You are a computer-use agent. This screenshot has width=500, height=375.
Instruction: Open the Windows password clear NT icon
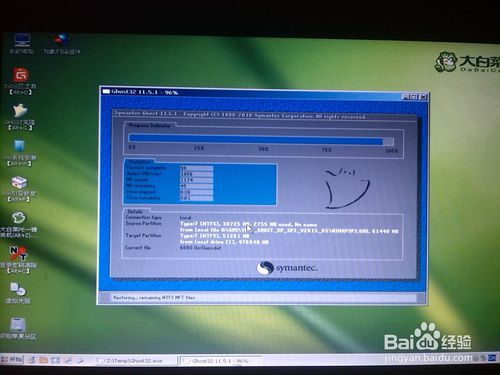(18, 260)
